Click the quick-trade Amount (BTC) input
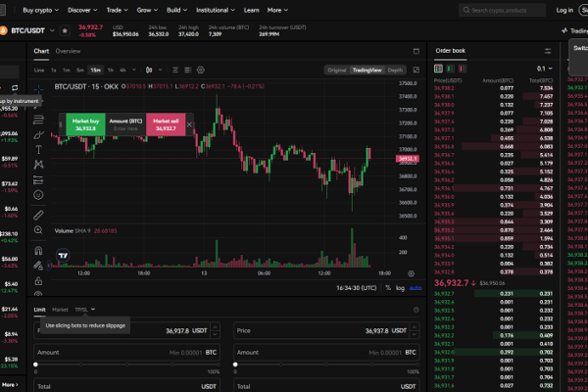588x392 pixels. pos(125,124)
